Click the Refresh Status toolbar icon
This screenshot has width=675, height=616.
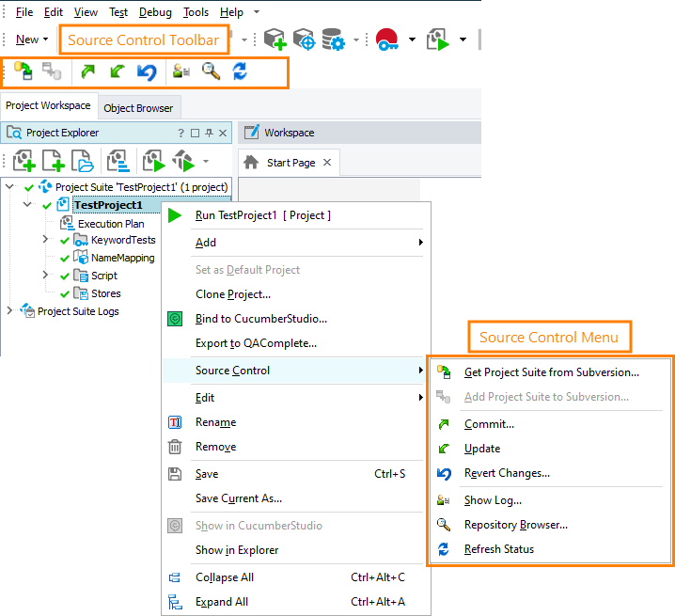pos(240,71)
